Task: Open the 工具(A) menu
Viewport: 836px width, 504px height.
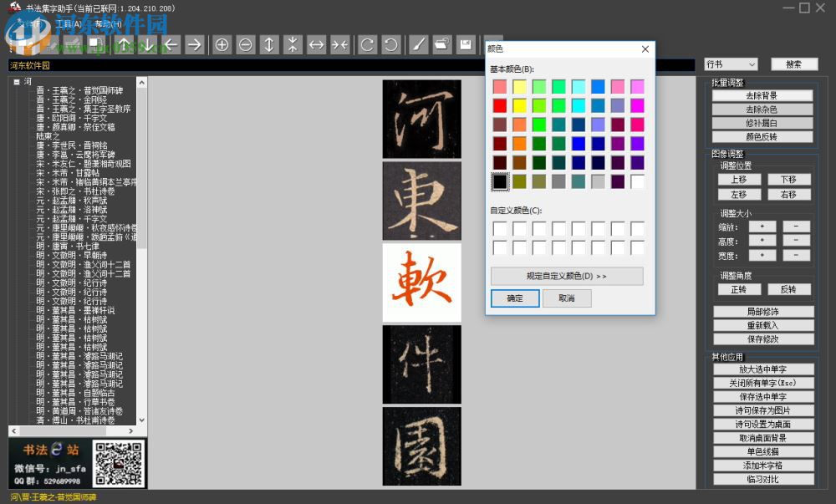Action: [69, 24]
